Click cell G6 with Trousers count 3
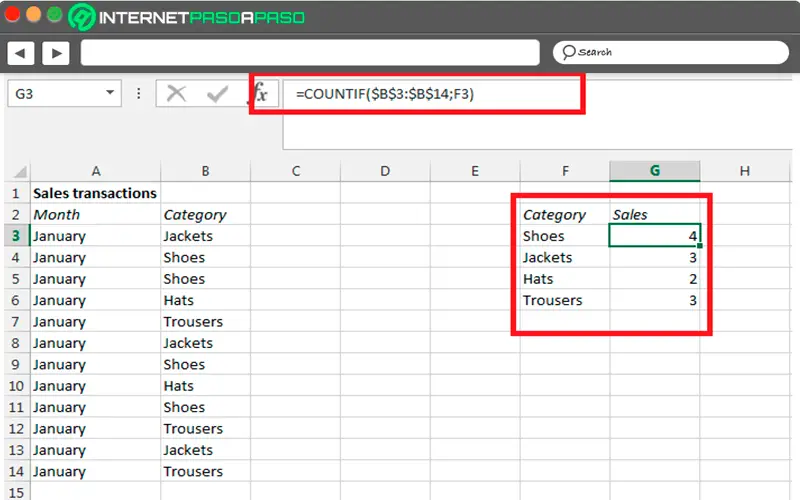800x500 pixels. pyautogui.click(x=655, y=301)
